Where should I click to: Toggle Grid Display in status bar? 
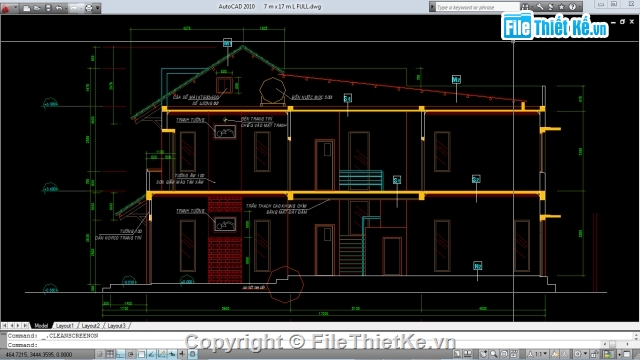[x=110, y=354]
